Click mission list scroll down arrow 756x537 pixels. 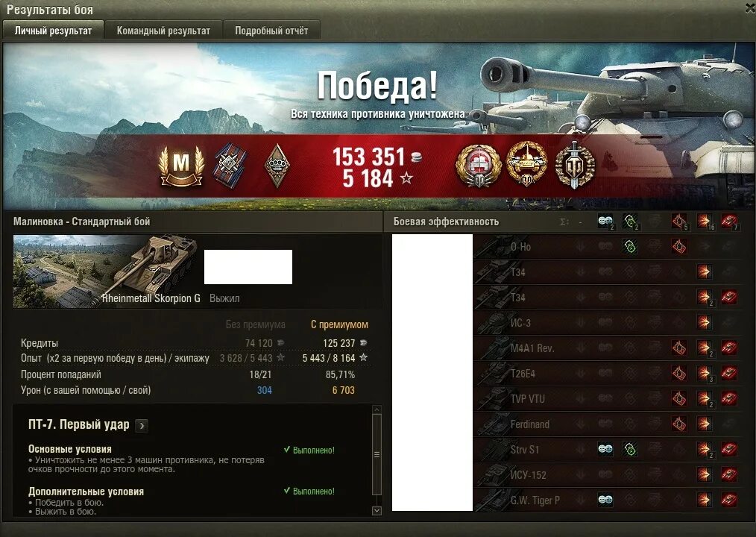coord(377,510)
